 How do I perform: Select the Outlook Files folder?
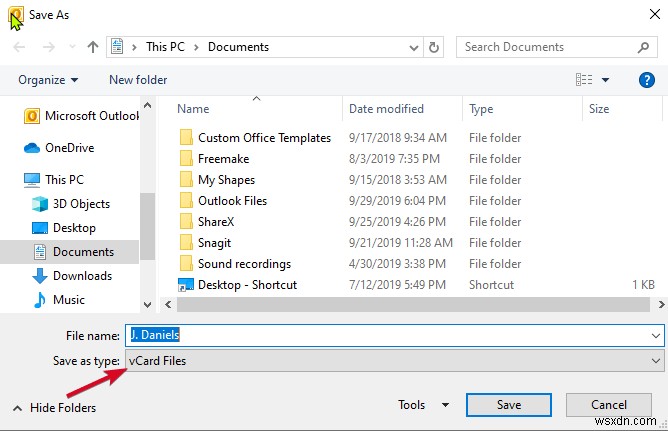pos(232,201)
